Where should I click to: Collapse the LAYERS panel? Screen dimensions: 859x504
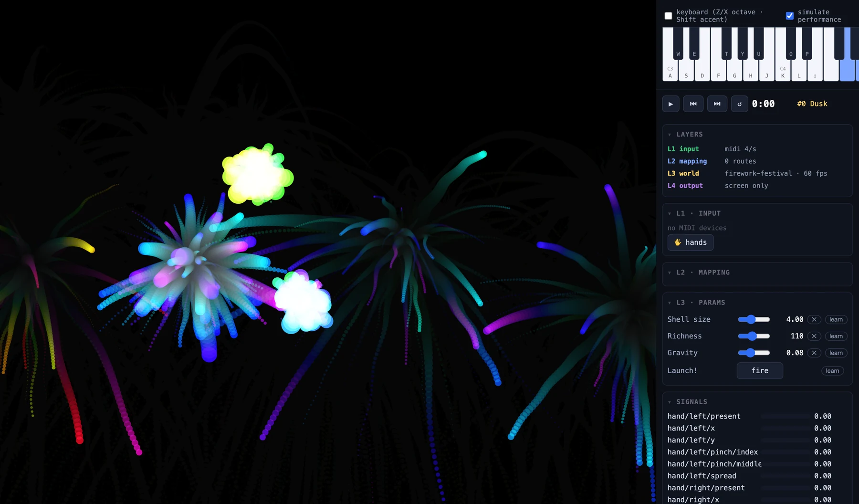[x=670, y=135]
